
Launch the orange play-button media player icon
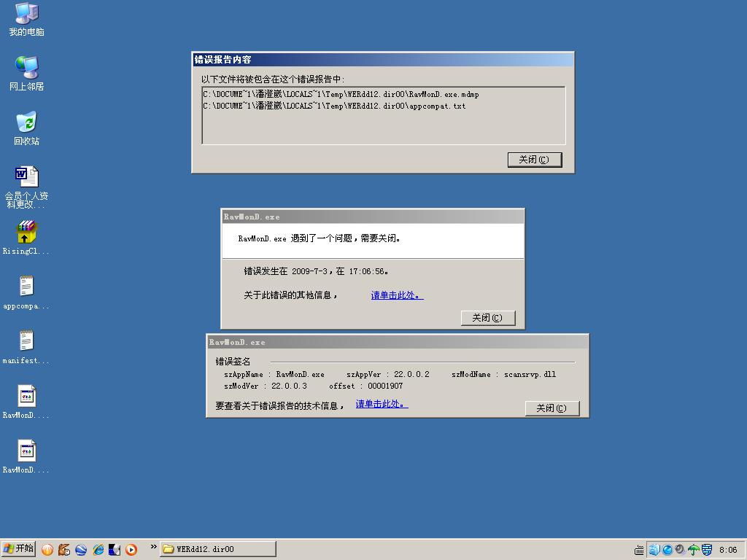(131, 550)
